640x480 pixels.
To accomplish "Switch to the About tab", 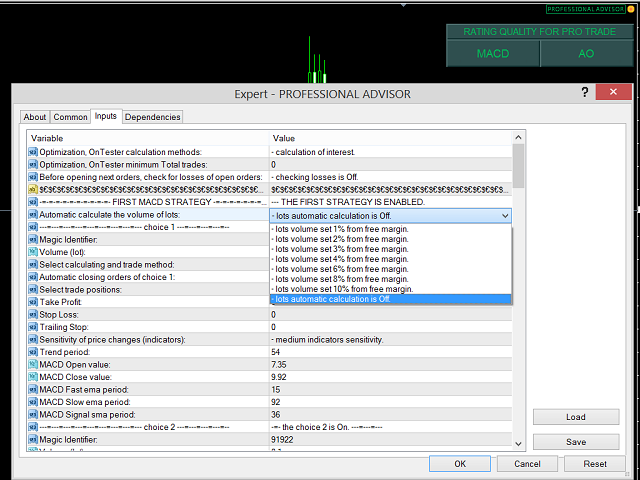I will [x=35, y=117].
